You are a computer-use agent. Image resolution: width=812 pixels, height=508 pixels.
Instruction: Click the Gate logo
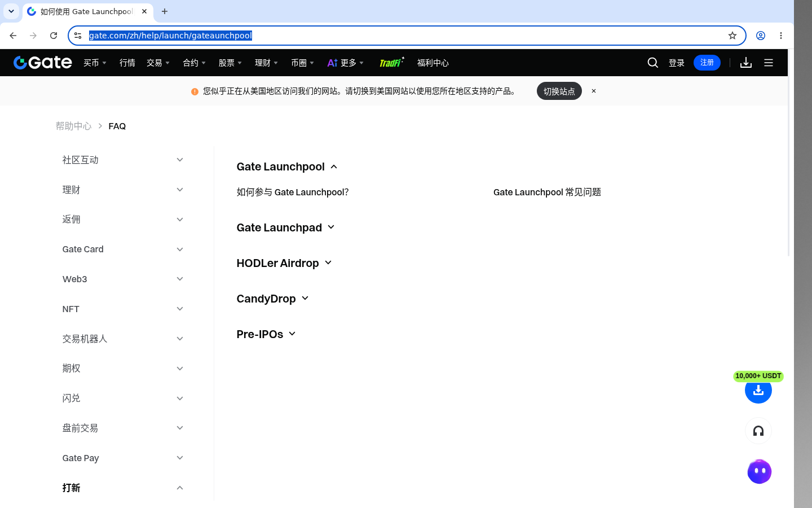[42, 63]
